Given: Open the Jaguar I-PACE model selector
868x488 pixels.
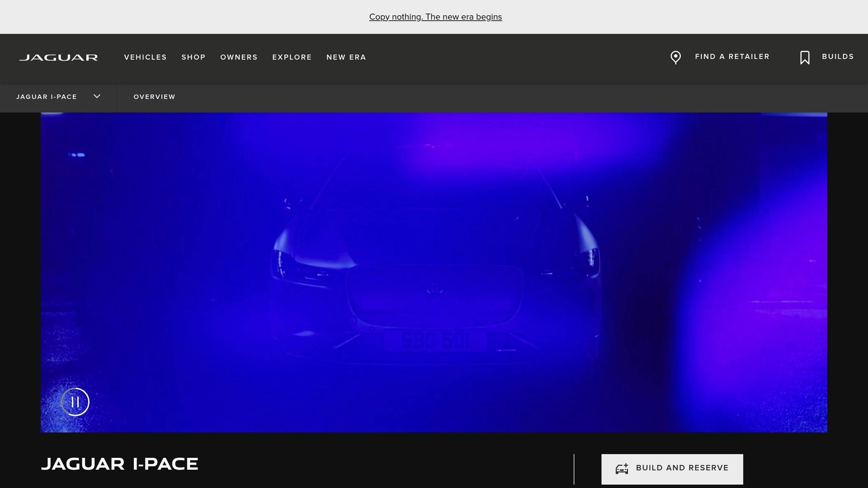Looking at the screenshot, I should (47, 97).
